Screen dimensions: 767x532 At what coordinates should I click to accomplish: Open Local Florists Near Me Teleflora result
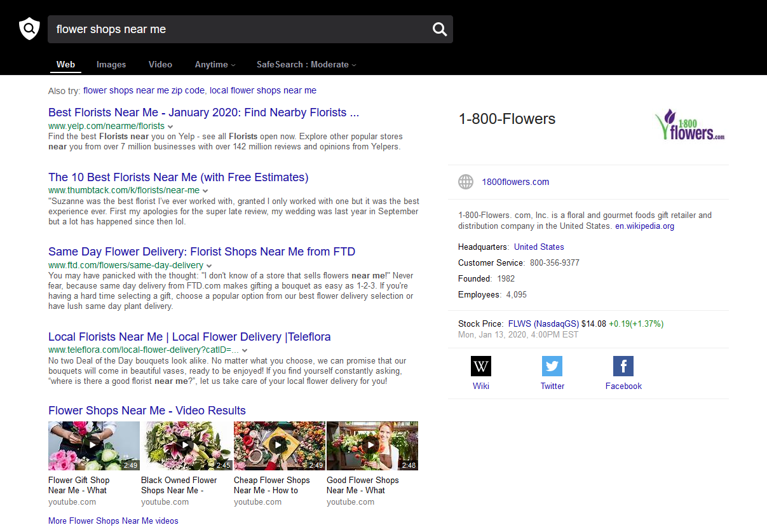pyautogui.click(x=189, y=337)
